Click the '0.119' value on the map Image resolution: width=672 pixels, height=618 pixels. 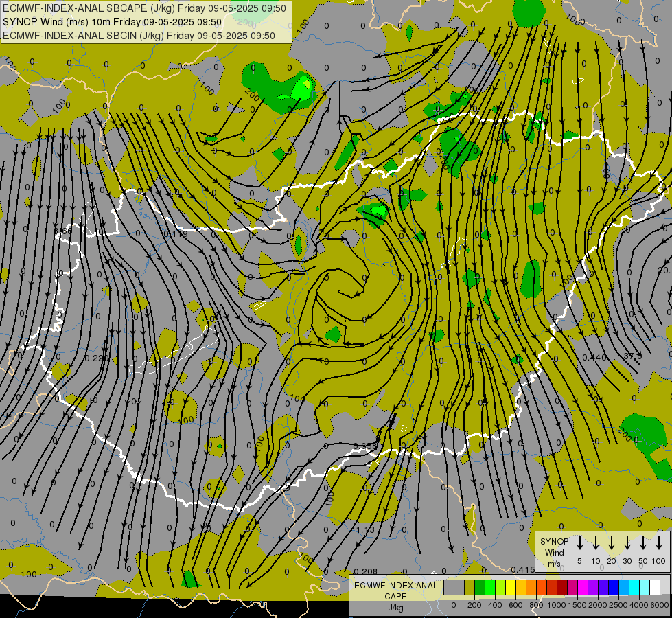[176, 233]
